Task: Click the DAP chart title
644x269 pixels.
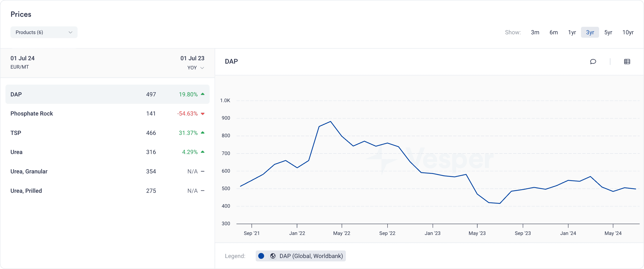Action: pyautogui.click(x=231, y=61)
